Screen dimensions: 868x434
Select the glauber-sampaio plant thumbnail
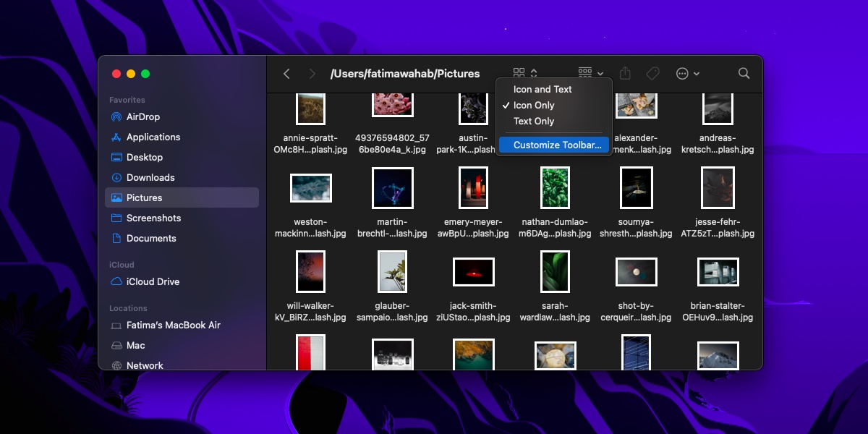(393, 271)
